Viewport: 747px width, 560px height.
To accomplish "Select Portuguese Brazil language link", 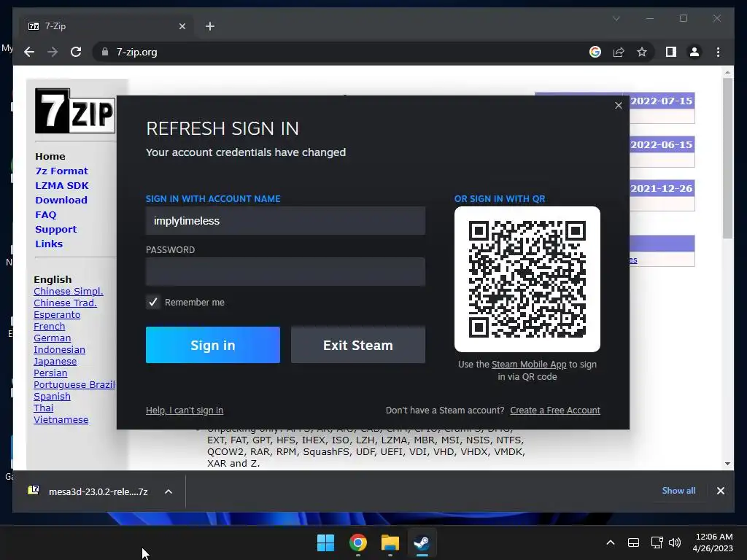I will pos(74,384).
